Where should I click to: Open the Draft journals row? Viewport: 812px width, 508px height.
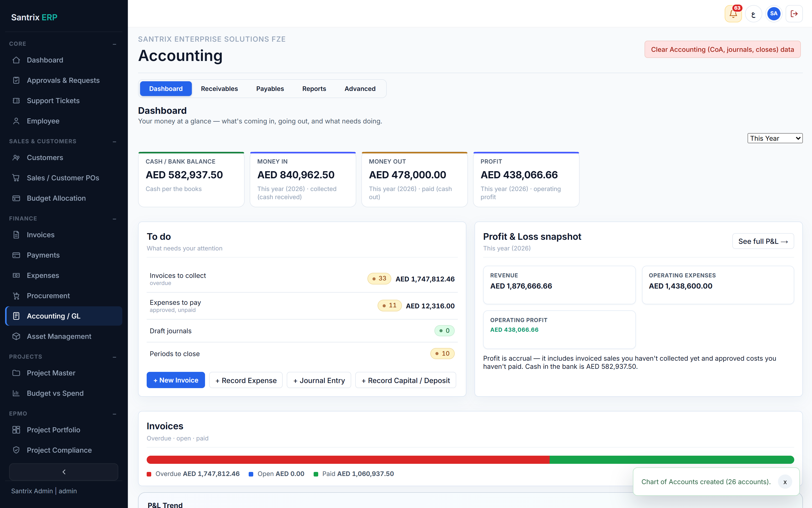(x=302, y=331)
